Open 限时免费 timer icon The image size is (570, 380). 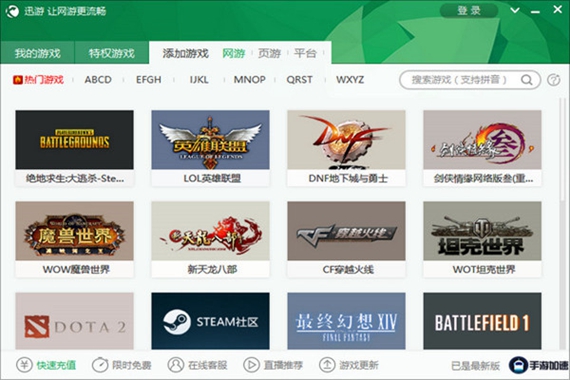(100, 364)
